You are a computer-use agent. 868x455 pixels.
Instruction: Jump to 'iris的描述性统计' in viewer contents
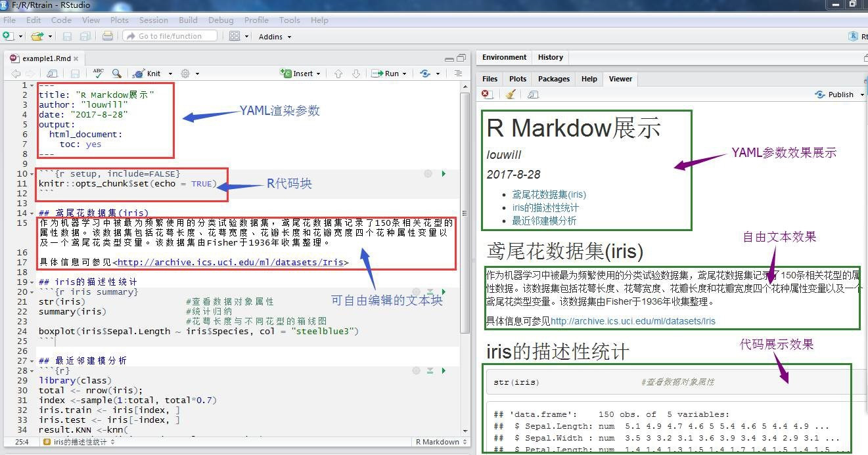(545, 207)
